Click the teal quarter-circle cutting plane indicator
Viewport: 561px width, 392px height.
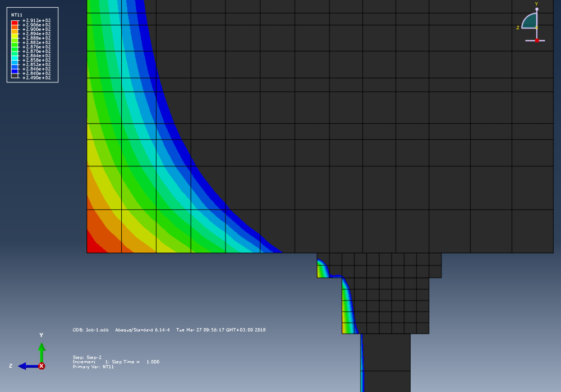pos(529,21)
